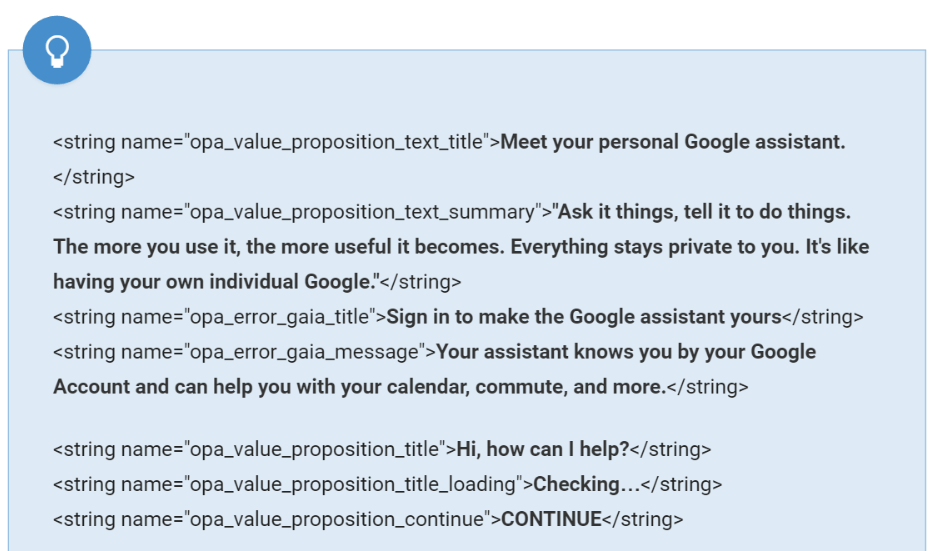Click the phrase "Ask it things, tell it to do things."
This screenshot has height=551, width=939.
click(x=704, y=212)
